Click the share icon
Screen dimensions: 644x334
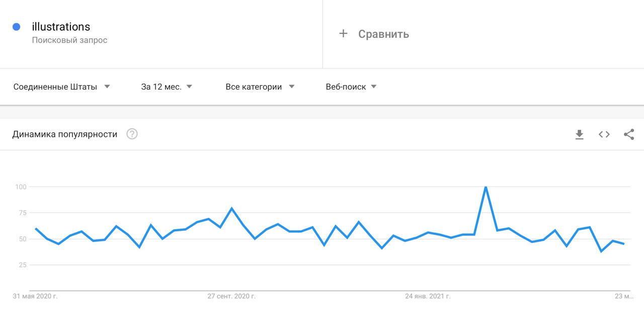click(629, 135)
